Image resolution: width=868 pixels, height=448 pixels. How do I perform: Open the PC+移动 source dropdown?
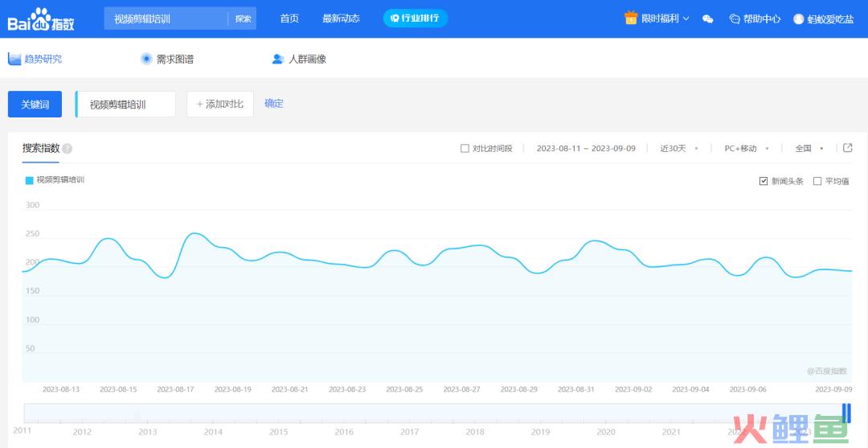click(x=747, y=149)
